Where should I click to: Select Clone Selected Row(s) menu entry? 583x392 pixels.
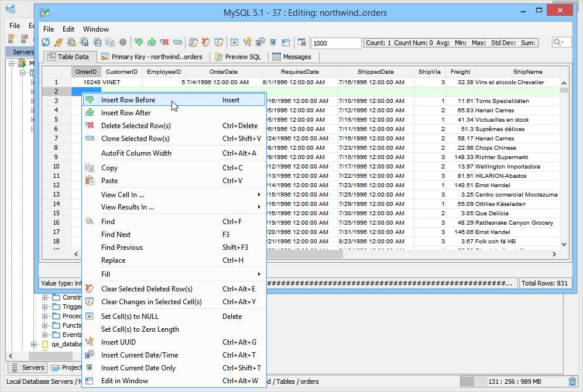pyautogui.click(x=174, y=139)
